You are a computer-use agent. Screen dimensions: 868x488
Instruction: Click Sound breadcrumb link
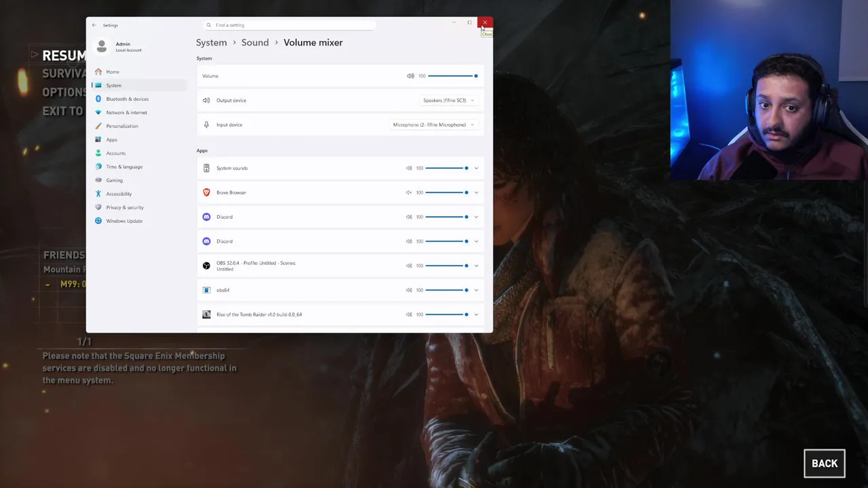[x=255, y=43]
